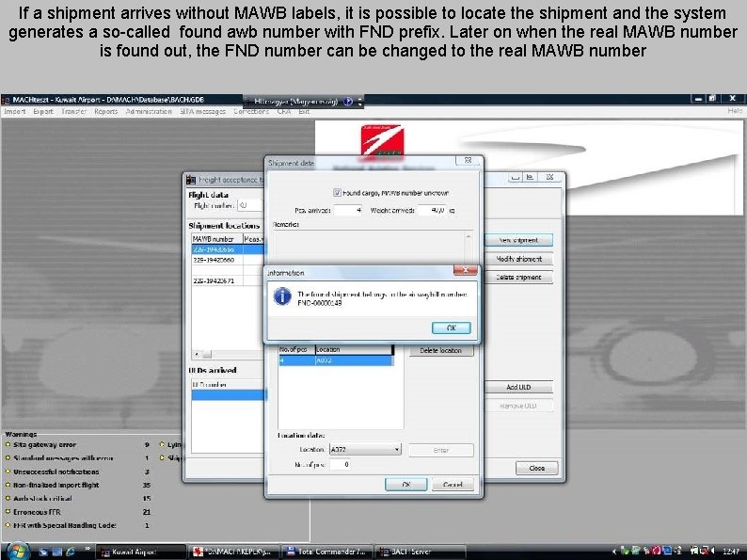Select MAWB row 229-19420660

pos(228,260)
